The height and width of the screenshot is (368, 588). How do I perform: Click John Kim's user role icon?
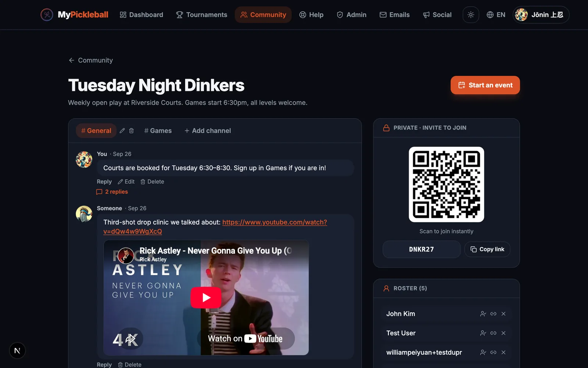tap(483, 314)
